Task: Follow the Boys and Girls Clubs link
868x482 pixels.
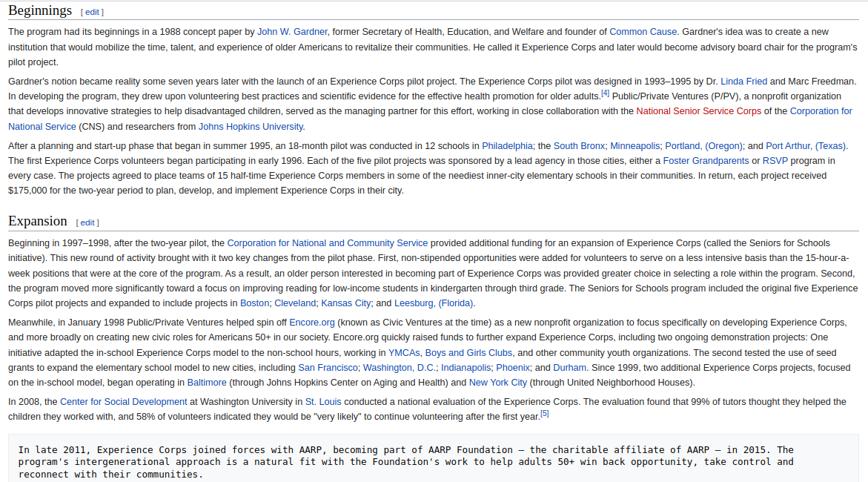Action: coord(469,352)
